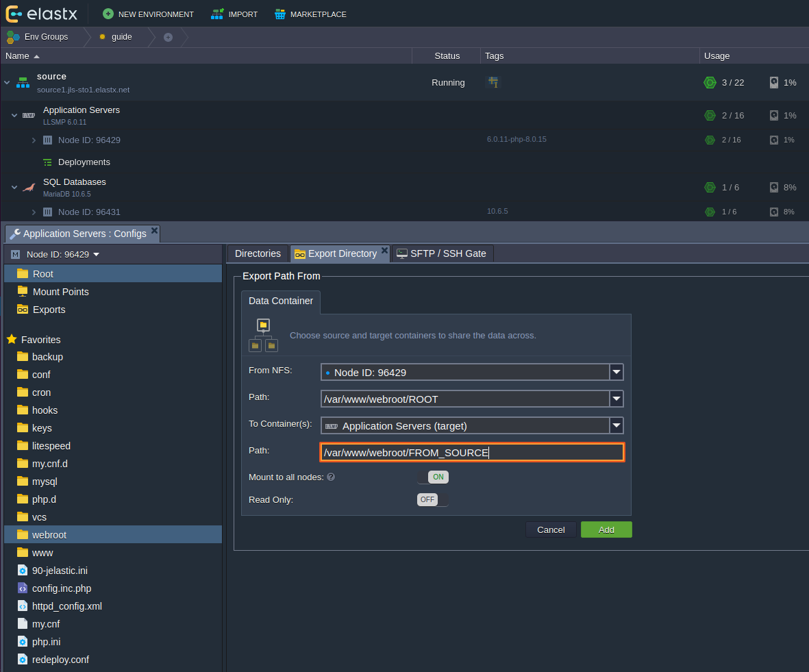Switch to SFTP / SSH Gate tab
Screen dimensions: 809x672
441,253
